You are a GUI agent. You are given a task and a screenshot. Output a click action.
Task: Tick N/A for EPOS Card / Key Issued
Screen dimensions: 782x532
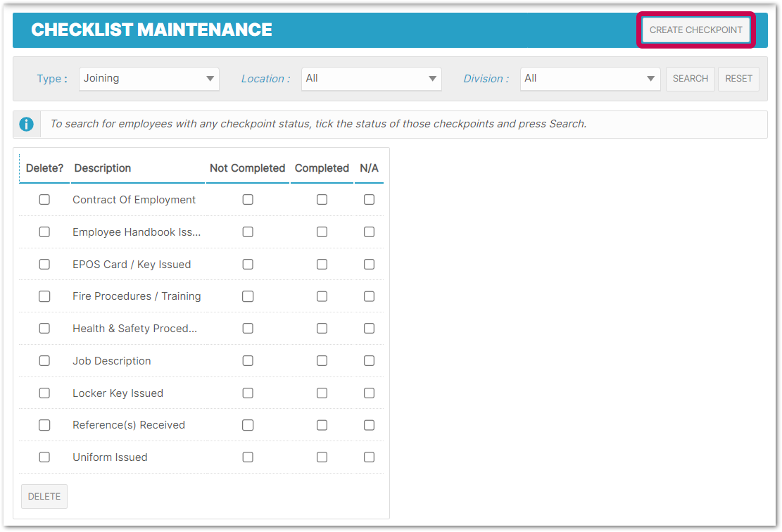[369, 265]
